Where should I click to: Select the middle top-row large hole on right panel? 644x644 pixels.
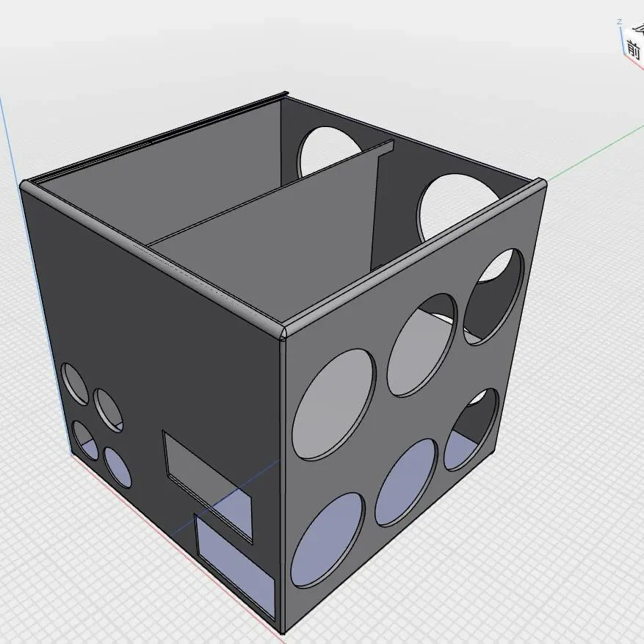422,345
